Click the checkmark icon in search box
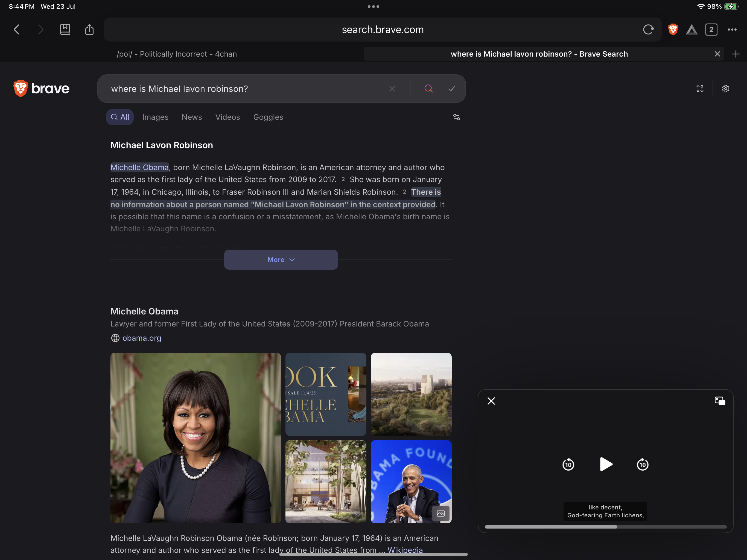 tap(451, 89)
